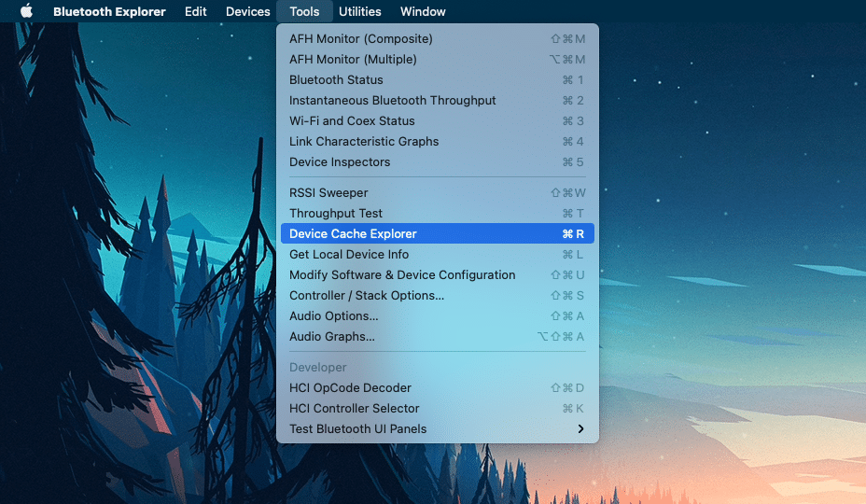The width and height of the screenshot is (866, 504).
Task: Choose AFH Monitor (Composite)
Action: (x=438, y=38)
